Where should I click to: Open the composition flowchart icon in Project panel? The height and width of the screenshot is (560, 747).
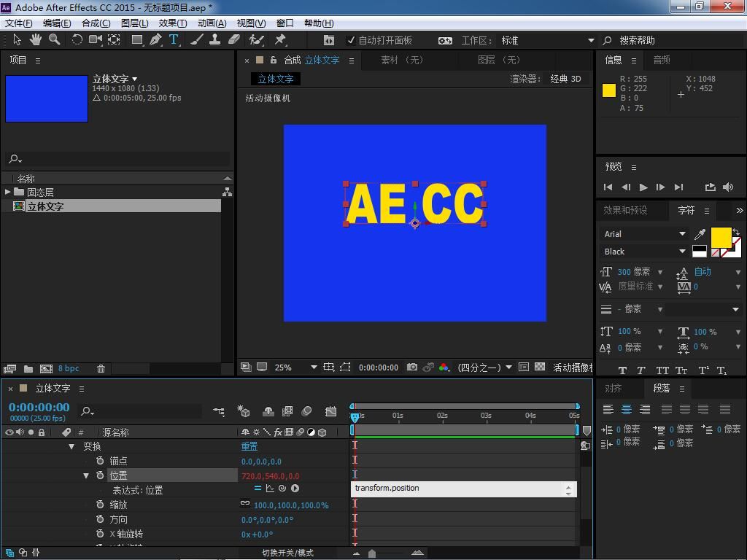tap(228, 192)
